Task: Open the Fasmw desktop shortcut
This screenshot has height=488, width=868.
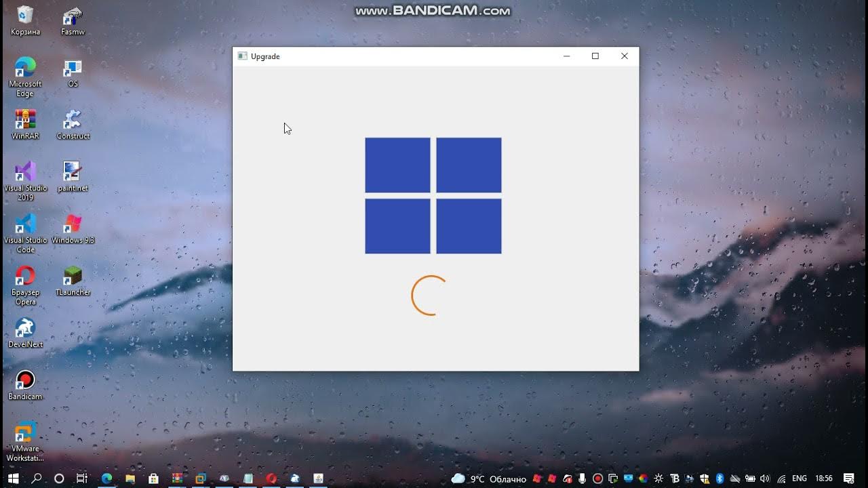Action: [x=73, y=20]
